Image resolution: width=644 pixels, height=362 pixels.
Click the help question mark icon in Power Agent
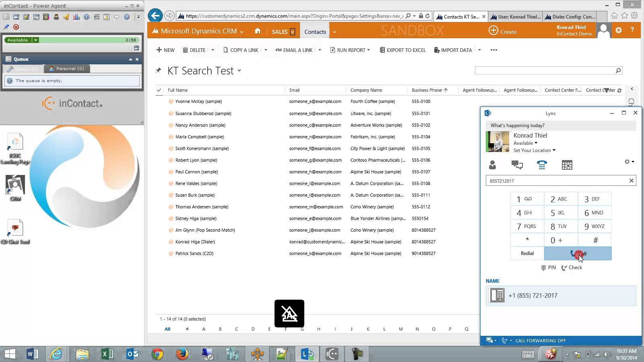pyautogui.click(x=127, y=17)
